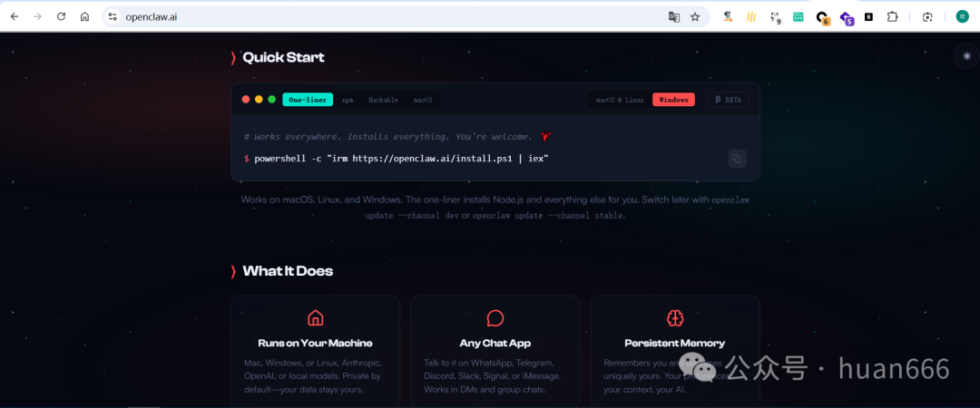Open the paragraph-mark extension icon
The width and height of the screenshot is (980, 408).
pos(728,17)
